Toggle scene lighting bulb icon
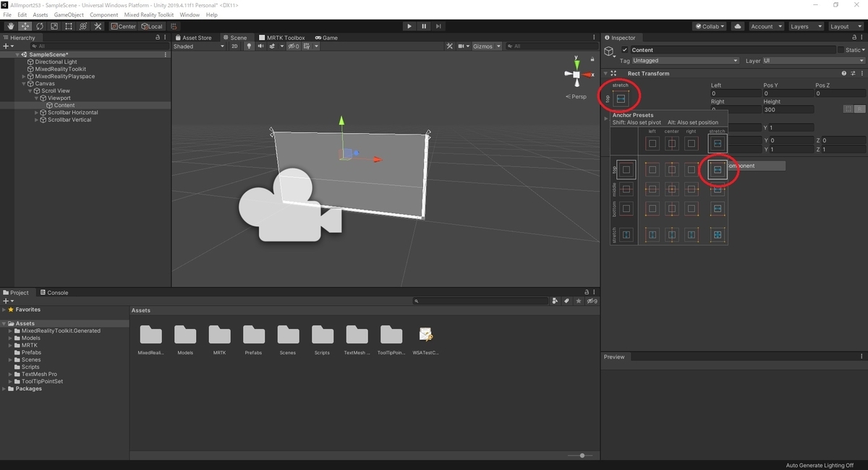The image size is (868, 470). (250, 46)
